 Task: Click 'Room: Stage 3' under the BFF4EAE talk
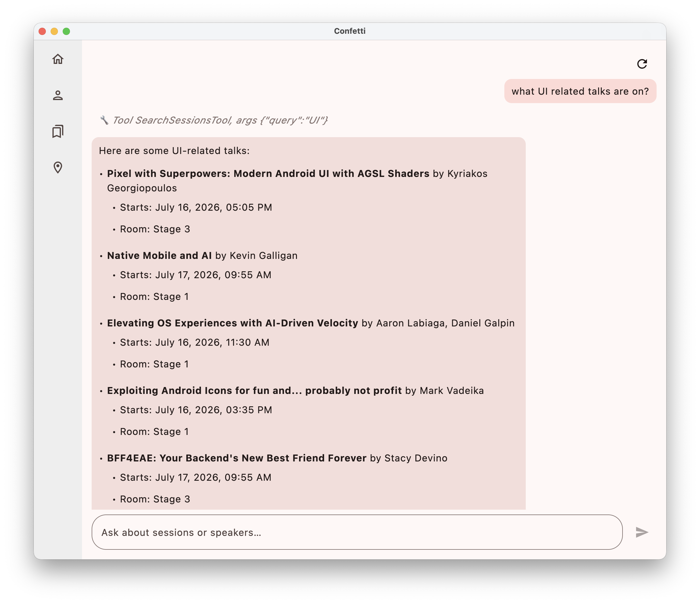(155, 499)
